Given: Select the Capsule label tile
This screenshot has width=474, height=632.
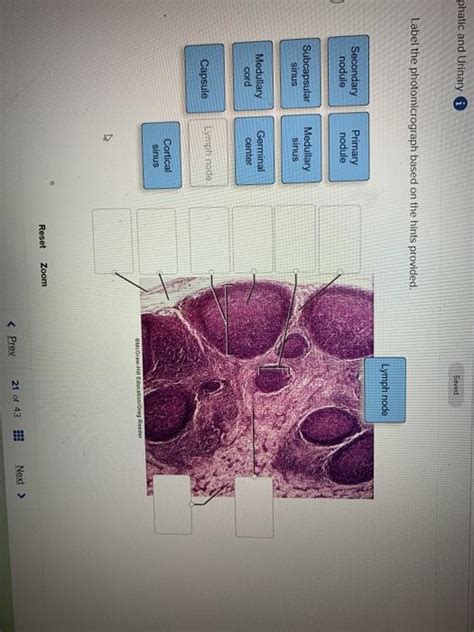Looking at the screenshot, I should click(x=205, y=78).
